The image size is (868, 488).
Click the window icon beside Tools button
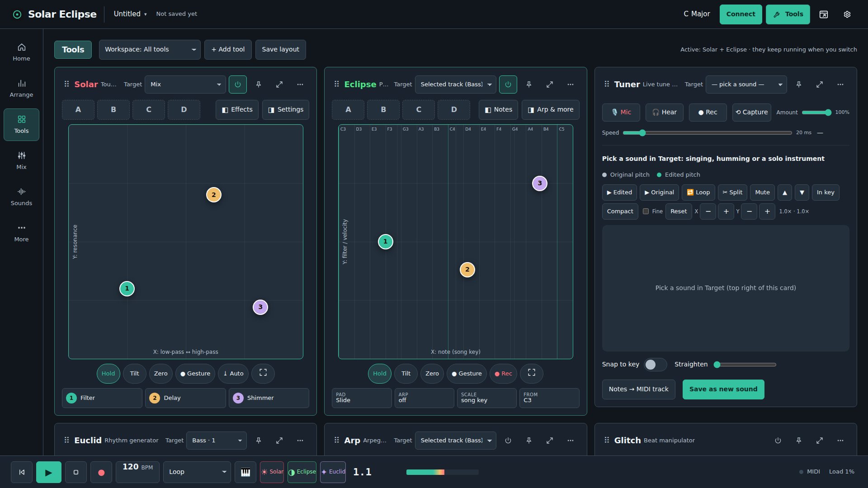tap(824, 14)
